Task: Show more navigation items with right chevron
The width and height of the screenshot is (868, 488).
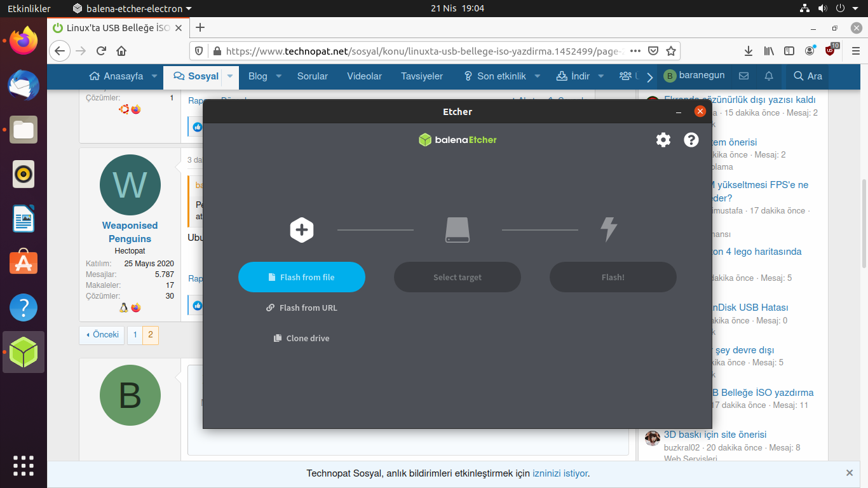Action: (x=649, y=77)
